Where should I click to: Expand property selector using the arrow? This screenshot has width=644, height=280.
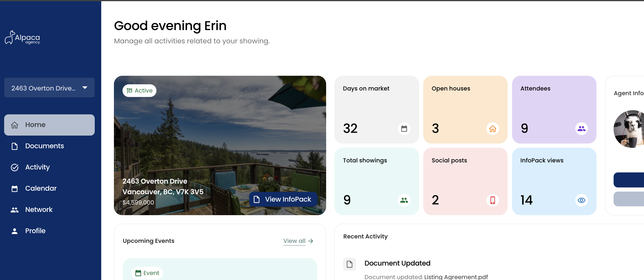pos(85,88)
